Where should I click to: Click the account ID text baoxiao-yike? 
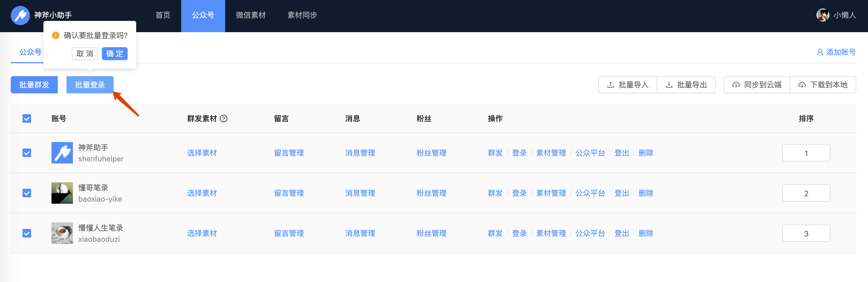point(100,199)
